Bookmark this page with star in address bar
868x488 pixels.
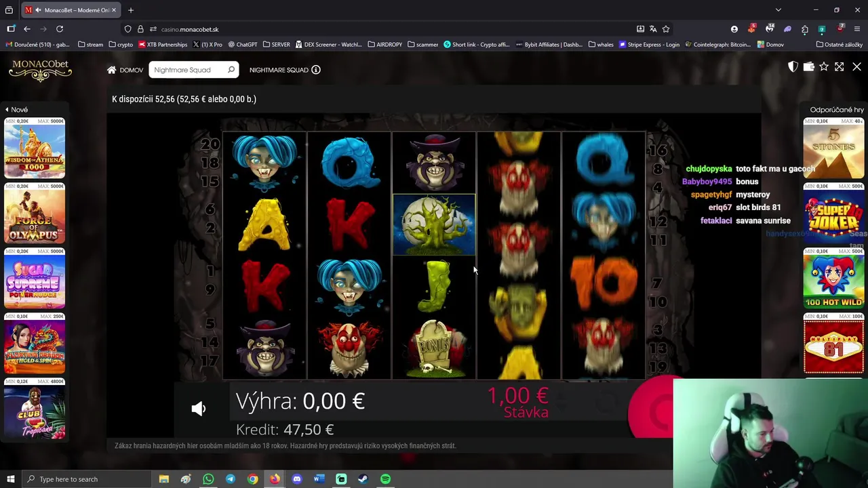tap(666, 29)
